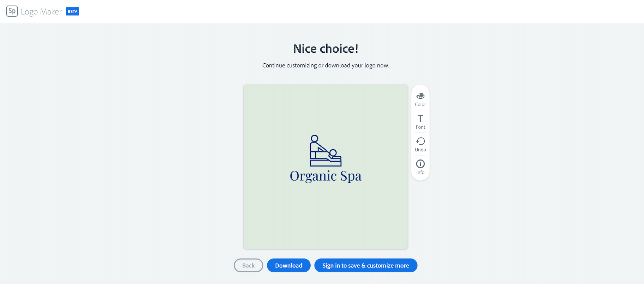644x284 pixels.
Task: Click the info circle icon in the sidebar
Action: tap(420, 164)
